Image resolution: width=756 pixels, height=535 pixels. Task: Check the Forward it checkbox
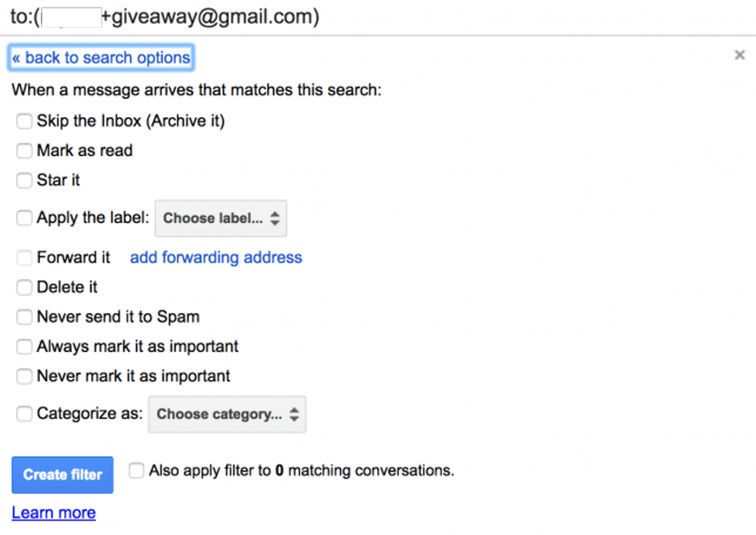[25, 258]
